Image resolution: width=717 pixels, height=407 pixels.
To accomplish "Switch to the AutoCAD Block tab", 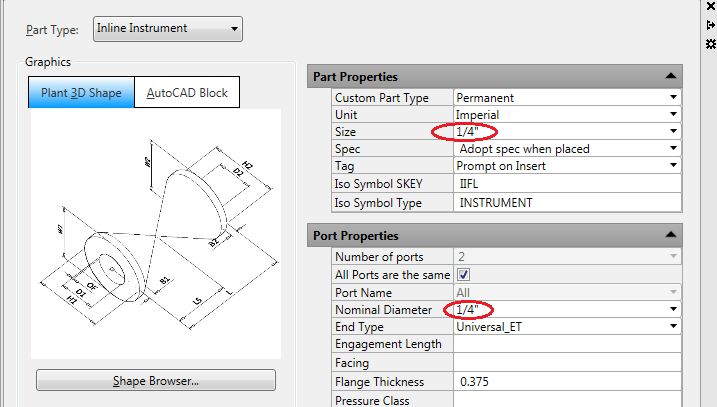I will click(x=187, y=93).
